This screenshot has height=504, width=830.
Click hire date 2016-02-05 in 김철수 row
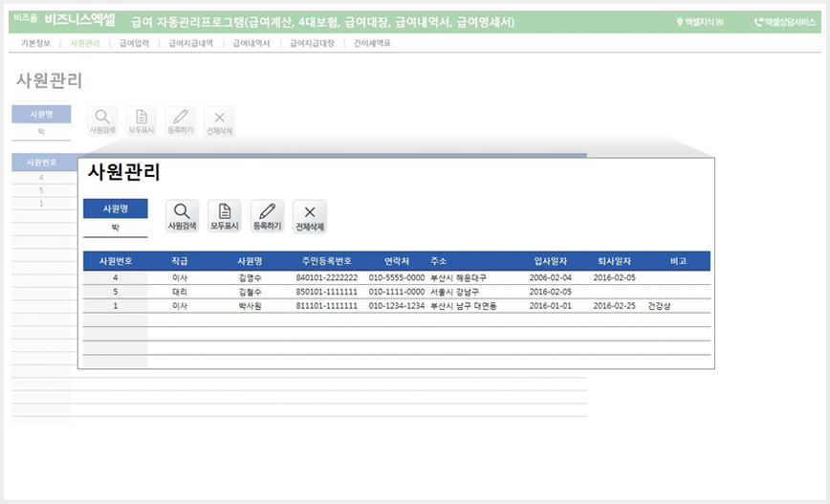coord(551,293)
